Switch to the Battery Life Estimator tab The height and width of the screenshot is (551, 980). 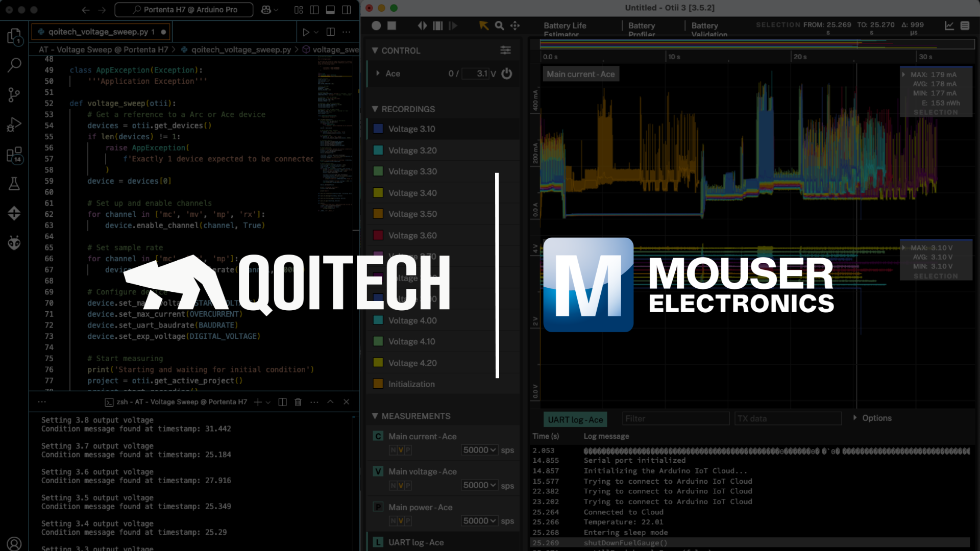[x=565, y=29]
